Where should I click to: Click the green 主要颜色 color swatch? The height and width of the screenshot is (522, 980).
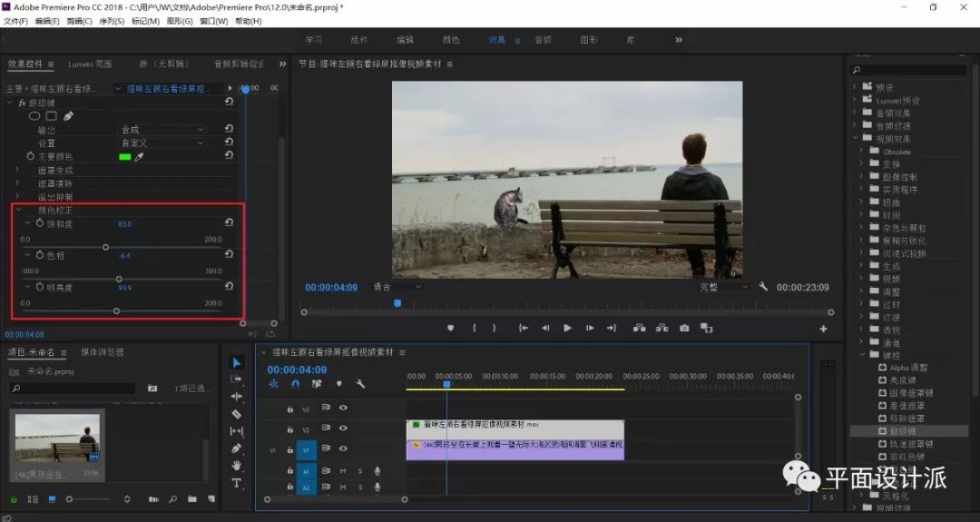point(124,157)
